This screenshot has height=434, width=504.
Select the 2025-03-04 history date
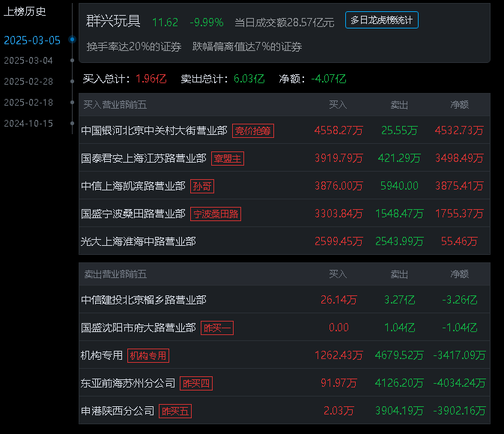(x=28, y=61)
